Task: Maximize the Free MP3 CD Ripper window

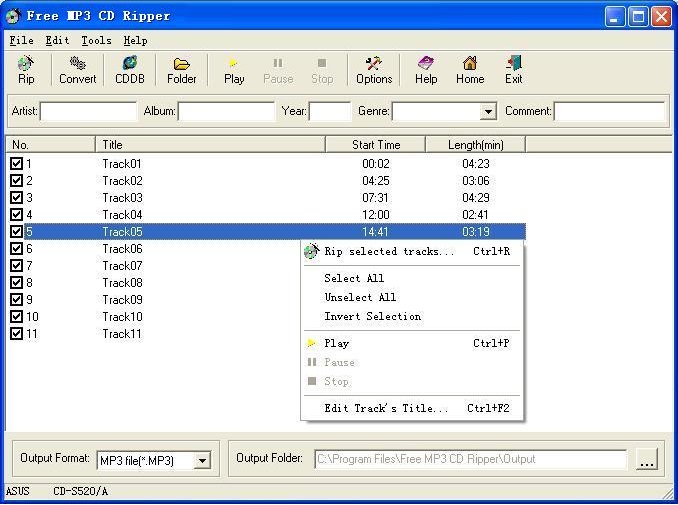Action: coord(638,17)
